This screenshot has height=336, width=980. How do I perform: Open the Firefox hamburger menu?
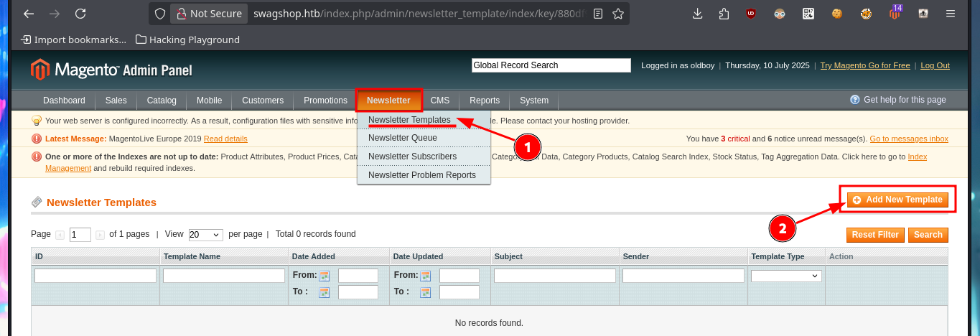point(951,14)
